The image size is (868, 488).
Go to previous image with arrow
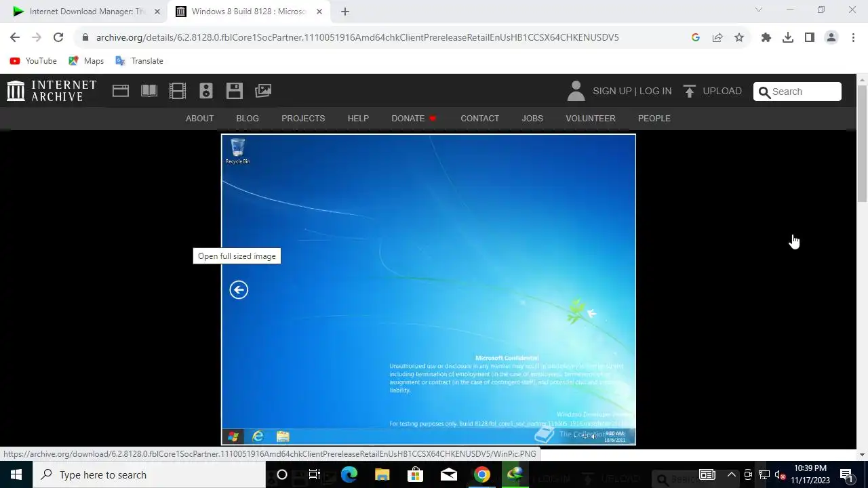point(239,290)
